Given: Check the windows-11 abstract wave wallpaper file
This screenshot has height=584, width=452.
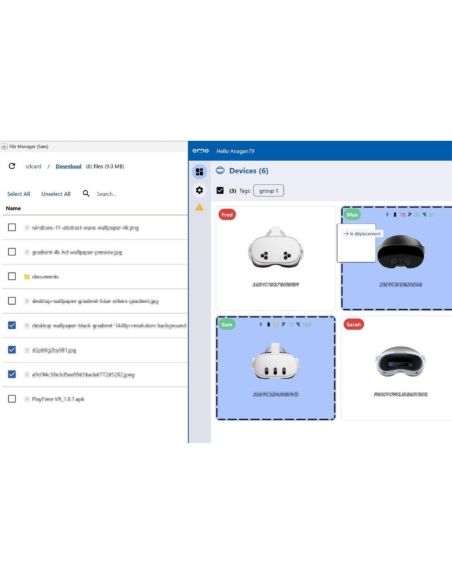Looking at the screenshot, I should click(x=12, y=227).
